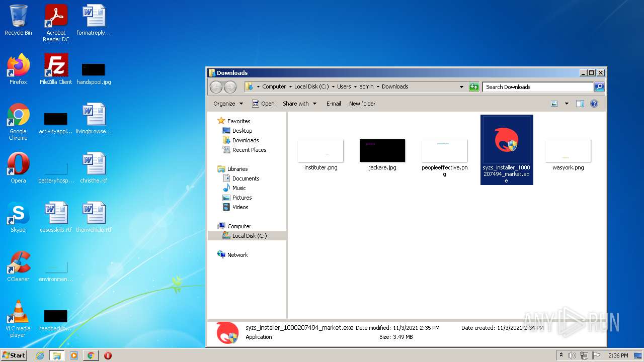Launch Firefox from desktop

[x=18, y=69]
